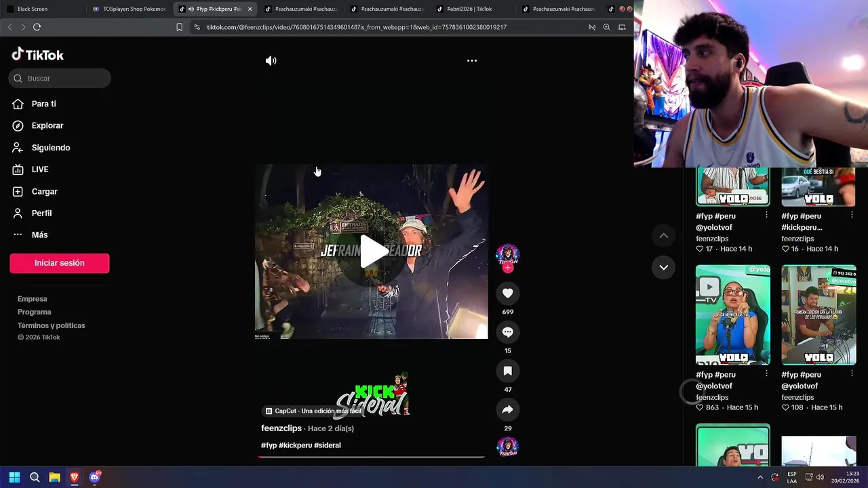The image size is (868, 488).
Task: Open options for video with 863 likes
Action: click(766, 374)
